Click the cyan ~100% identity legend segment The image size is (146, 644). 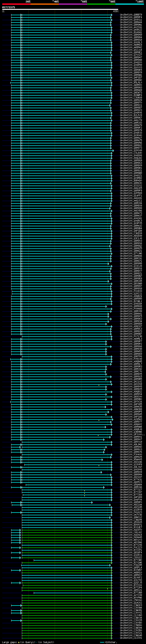tap(130, 4)
